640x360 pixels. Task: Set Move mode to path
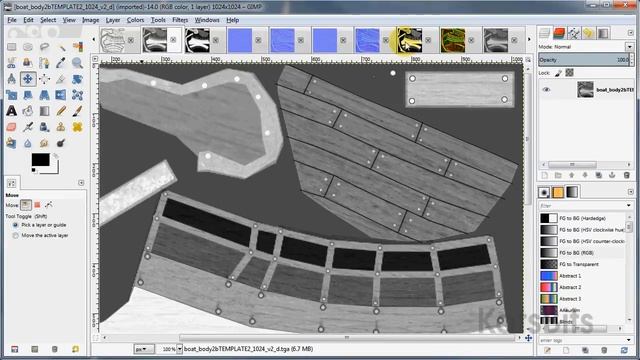coord(49,205)
